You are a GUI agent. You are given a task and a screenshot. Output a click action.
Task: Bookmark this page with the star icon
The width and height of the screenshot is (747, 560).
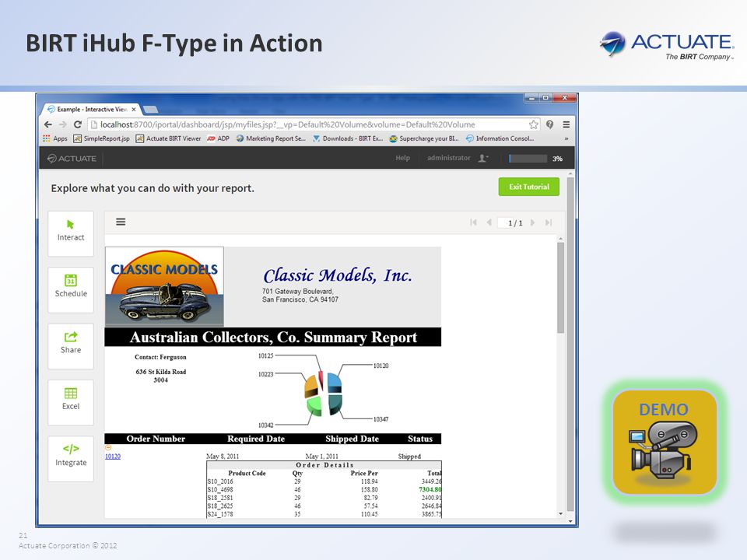point(534,124)
